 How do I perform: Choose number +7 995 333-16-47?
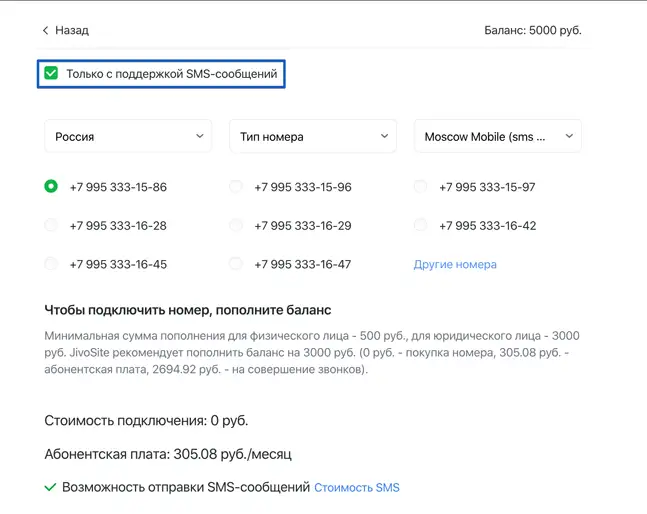pos(236,265)
